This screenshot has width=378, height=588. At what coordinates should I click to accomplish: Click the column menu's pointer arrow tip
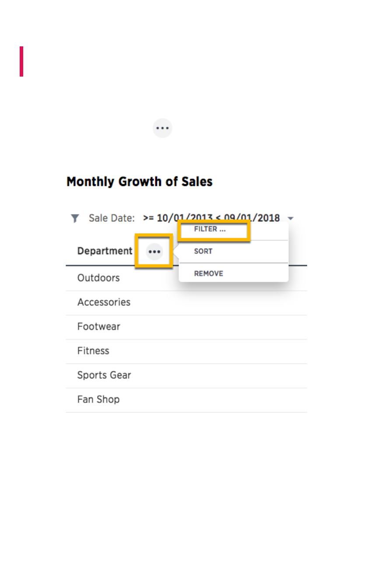click(175, 252)
